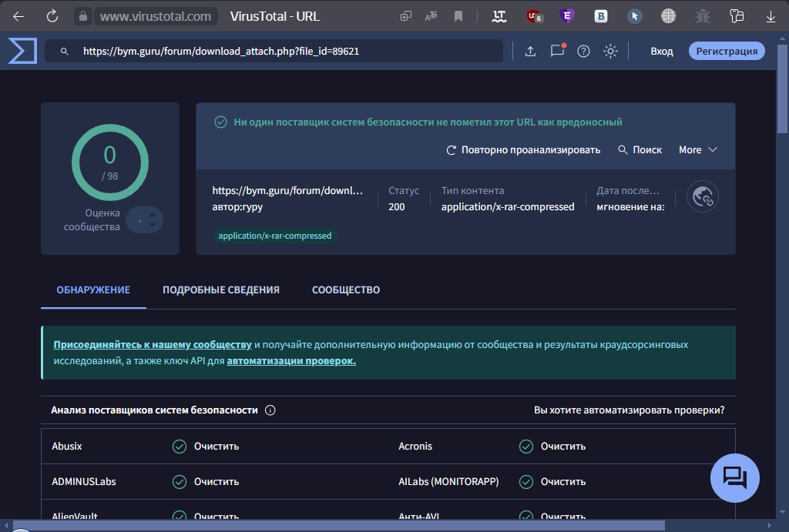Click Повторно проанализировать button

pyautogui.click(x=523, y=149)
